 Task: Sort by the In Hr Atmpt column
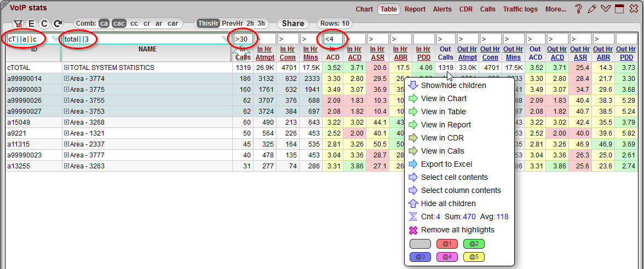click(x=265, y=53)
